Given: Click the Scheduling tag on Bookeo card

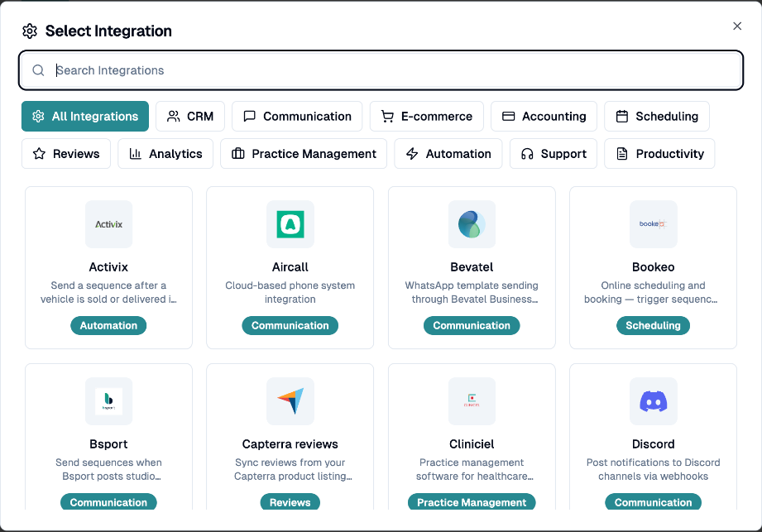Looking at the screenshot, I should (x=653, y=325).
